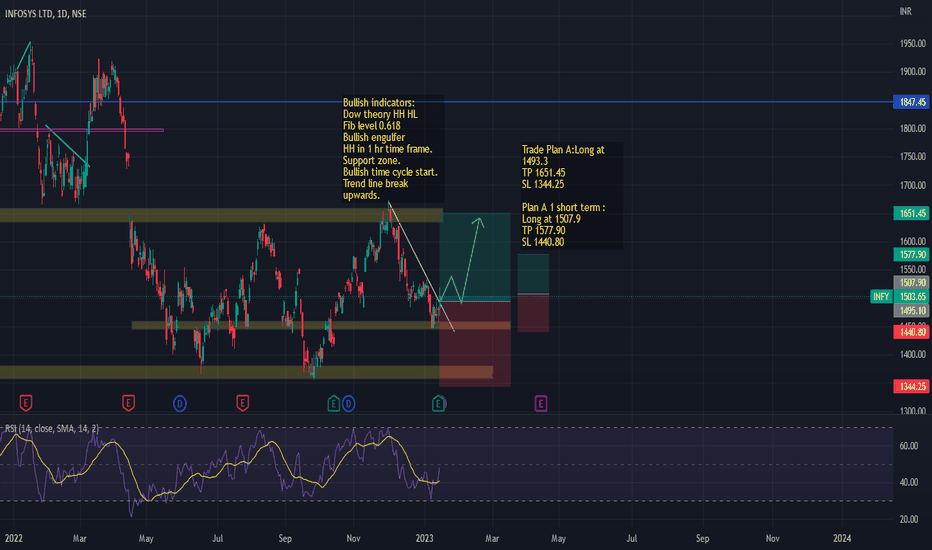This screenshot has height=550, width=932.
Task: Select the Trade Plan A text annotation
Action: (572, 196)
